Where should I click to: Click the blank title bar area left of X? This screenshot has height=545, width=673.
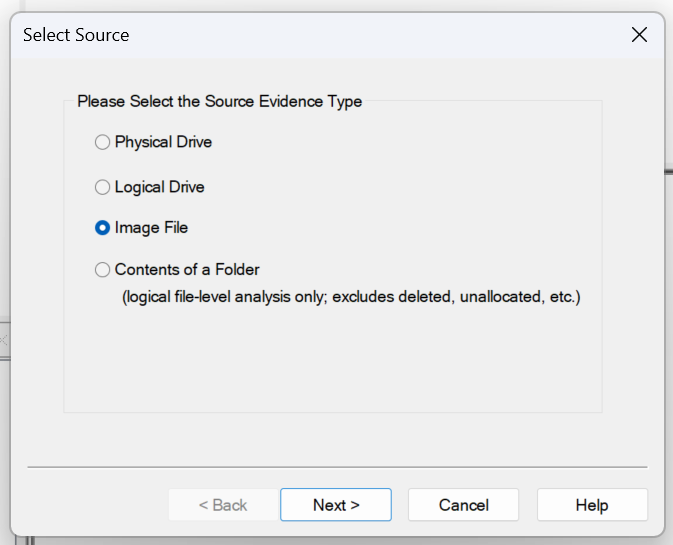400,35
